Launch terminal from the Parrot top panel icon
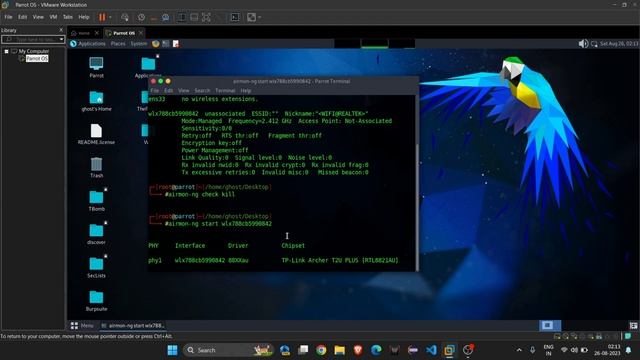 point(166,44)
